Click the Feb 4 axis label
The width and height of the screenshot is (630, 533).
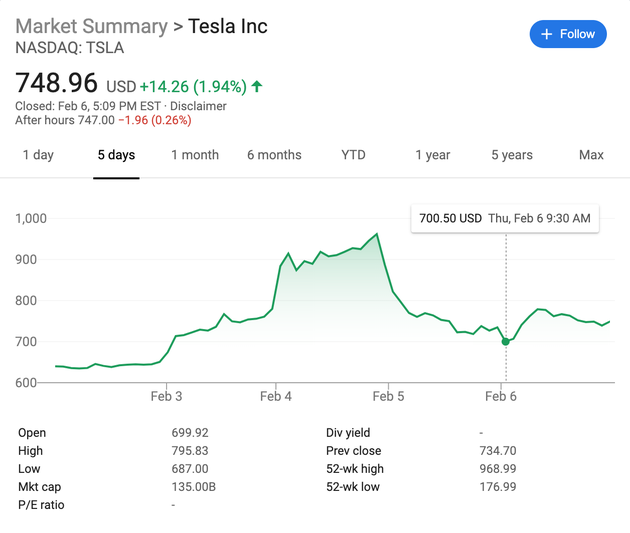pyautogui.click(x=276, y=396)
